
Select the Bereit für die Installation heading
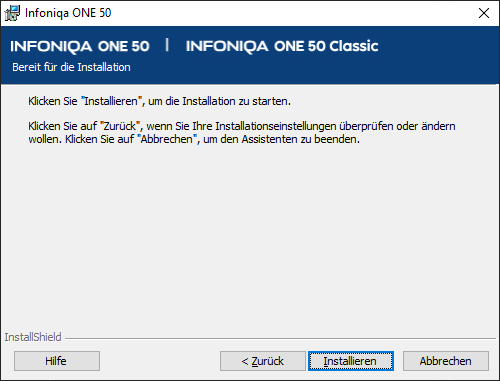tap(71, 67)
